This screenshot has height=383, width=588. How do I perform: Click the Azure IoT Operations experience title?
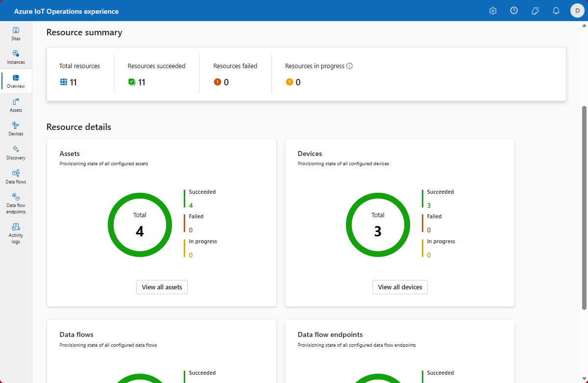66,11
